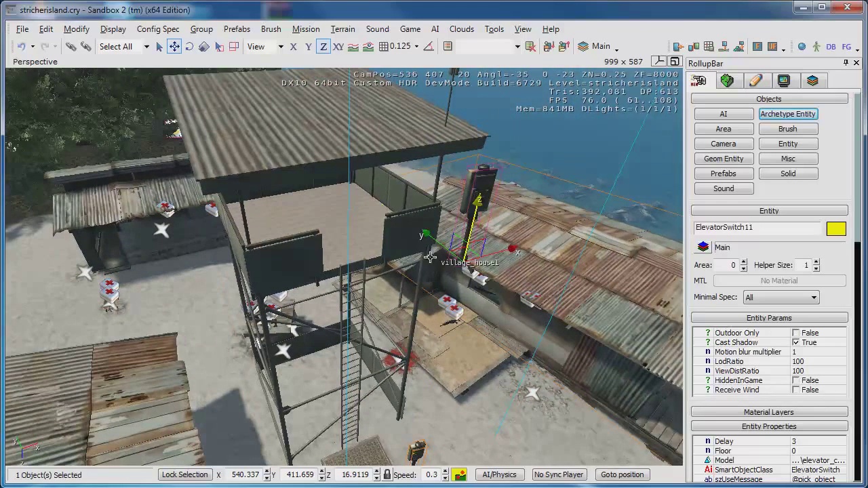Click the DB database view icon
This screenshot has height=488, width=868.
pos(831,46)
